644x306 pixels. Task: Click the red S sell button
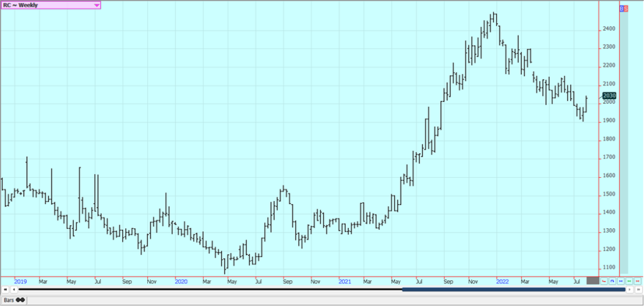coord(626,9)
